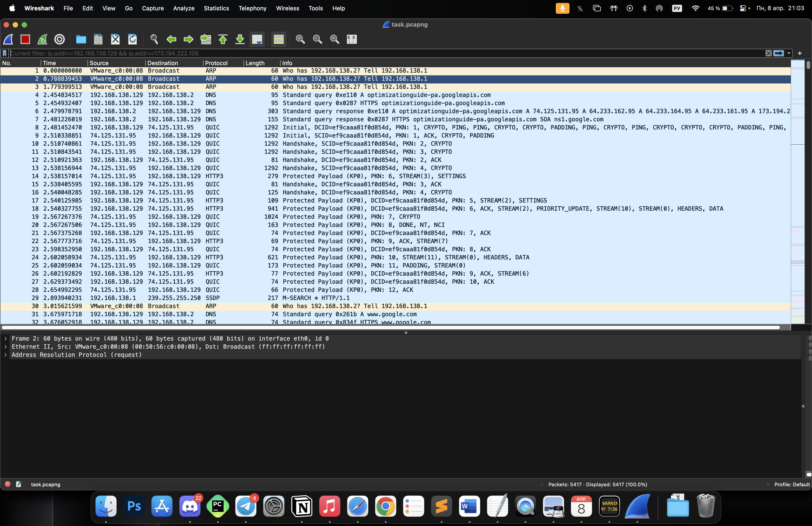The height and width of the screenshot is (526, 812).
Task: Click the Protocol column header
Action: [x=216, y=63]
